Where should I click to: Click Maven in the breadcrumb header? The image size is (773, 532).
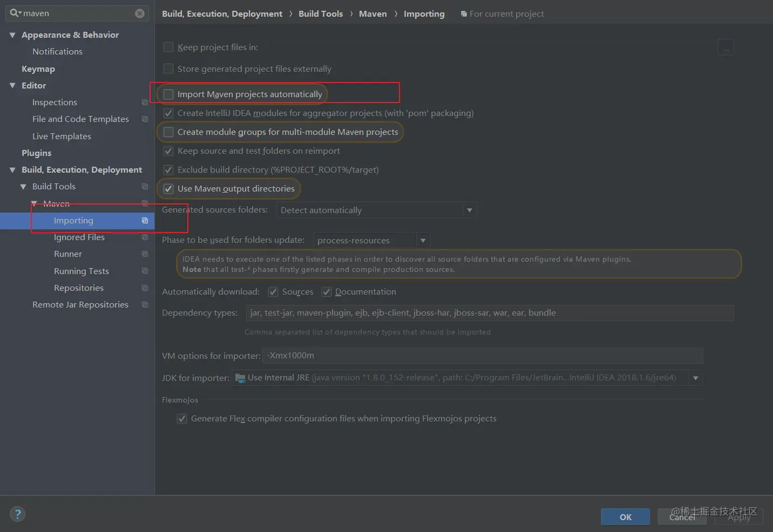pyautogui.click(x=373, y=14)
